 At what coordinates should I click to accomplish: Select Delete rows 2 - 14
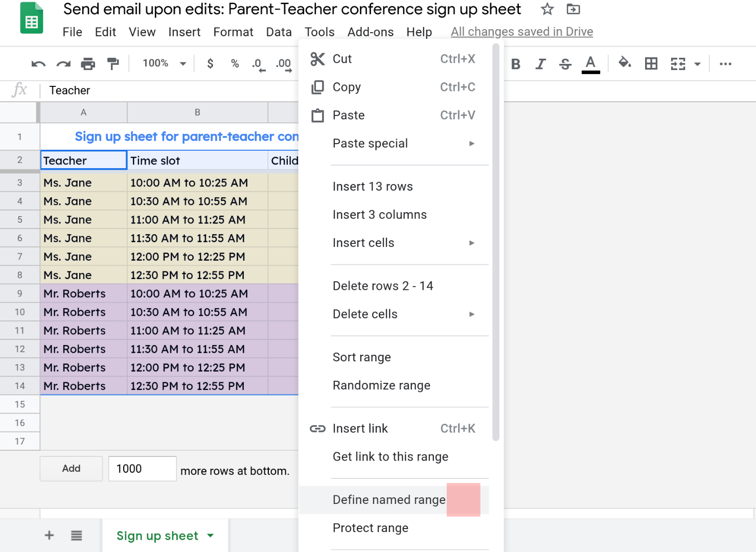click(394, 286)
